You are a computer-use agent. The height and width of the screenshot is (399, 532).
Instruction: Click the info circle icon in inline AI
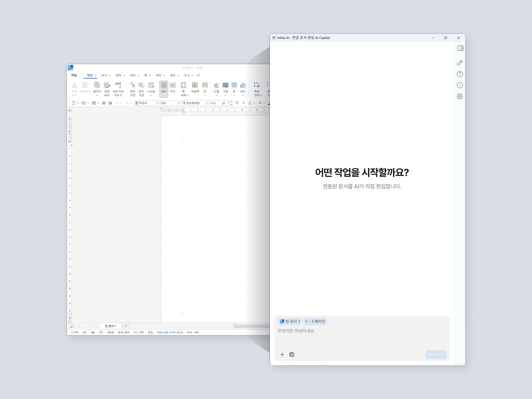coord(460,85)
